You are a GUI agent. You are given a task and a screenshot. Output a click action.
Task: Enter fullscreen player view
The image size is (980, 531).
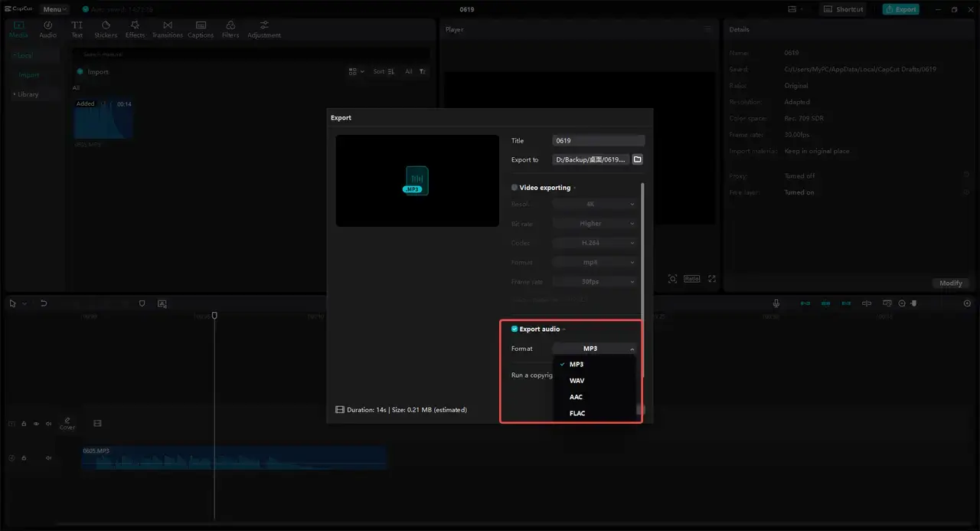pos(712,279)
